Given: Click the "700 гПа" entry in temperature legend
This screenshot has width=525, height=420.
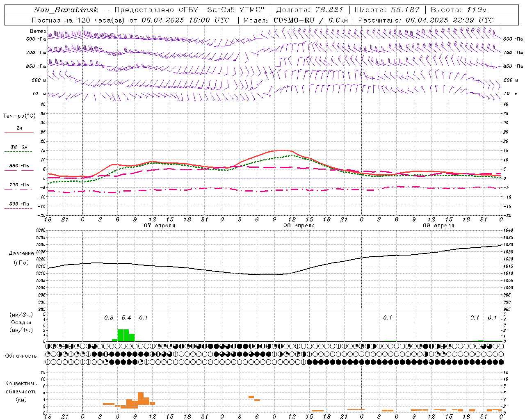Looking at the screenshot, I should tap(19, 185).
